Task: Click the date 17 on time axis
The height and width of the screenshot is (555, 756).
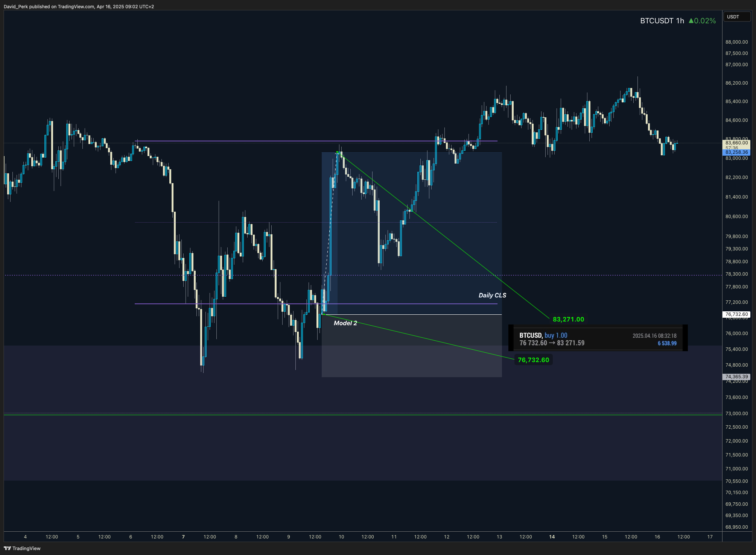Action: pyautogui.click(x=710, y=537)
